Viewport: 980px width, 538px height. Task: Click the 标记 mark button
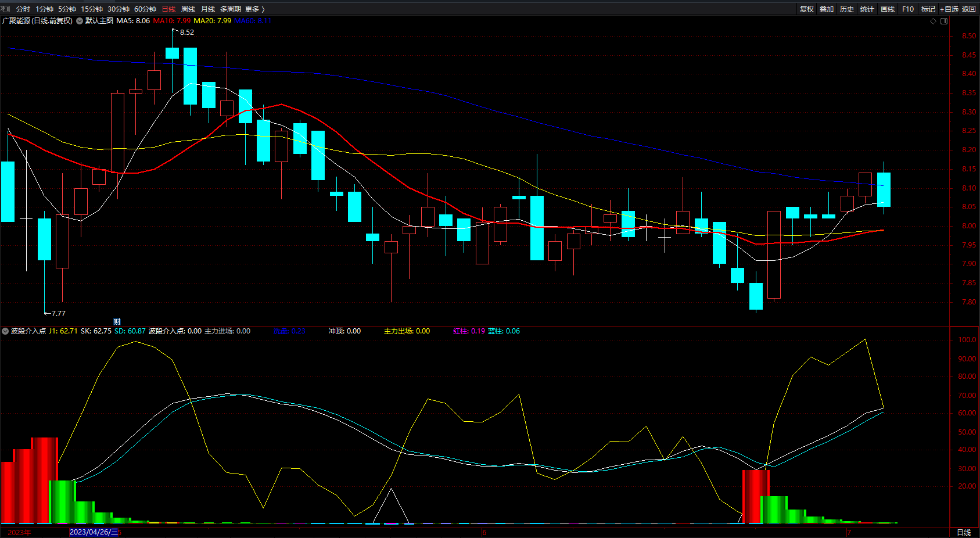click(928, 9)
